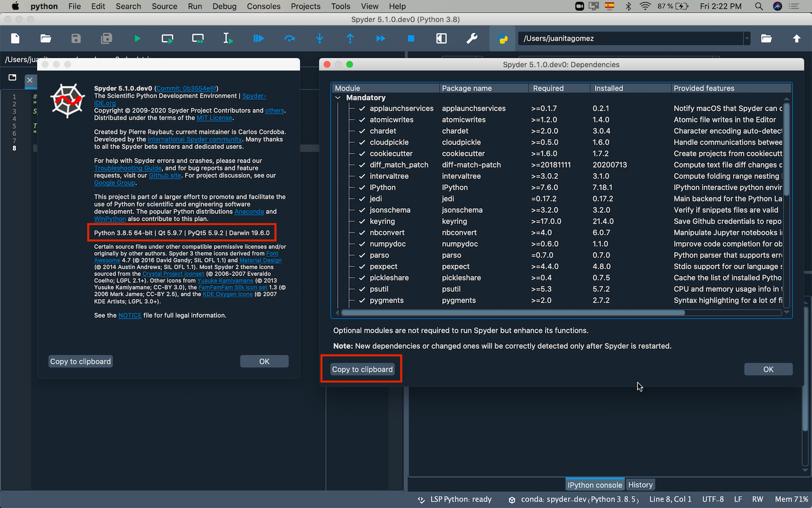Switch to the History tab

(640, 484)
